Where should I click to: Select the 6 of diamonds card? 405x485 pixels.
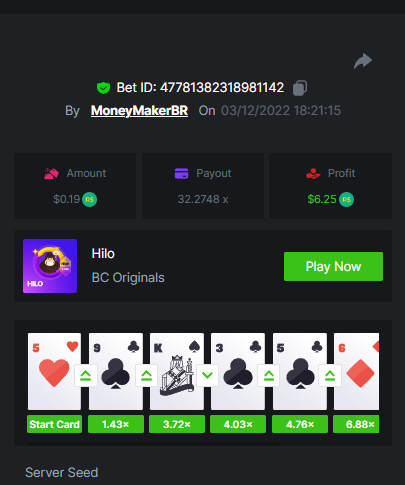coord(356,371)
